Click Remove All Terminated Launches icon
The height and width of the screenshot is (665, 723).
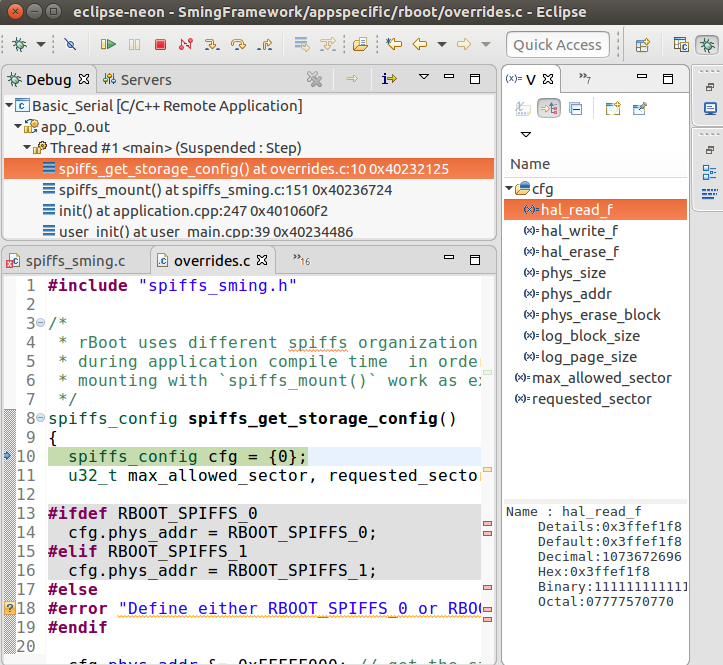tap(314, 79)
